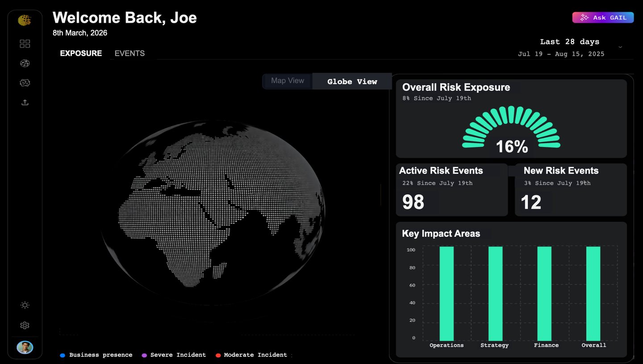
Task: Click the Finance bar in the chart
Action: (x=544, y=294)
